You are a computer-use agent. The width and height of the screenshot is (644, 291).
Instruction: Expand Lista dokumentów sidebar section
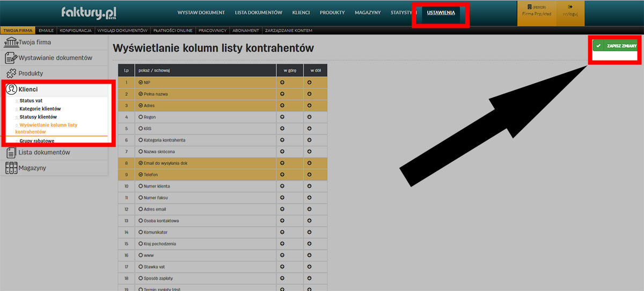54,152
